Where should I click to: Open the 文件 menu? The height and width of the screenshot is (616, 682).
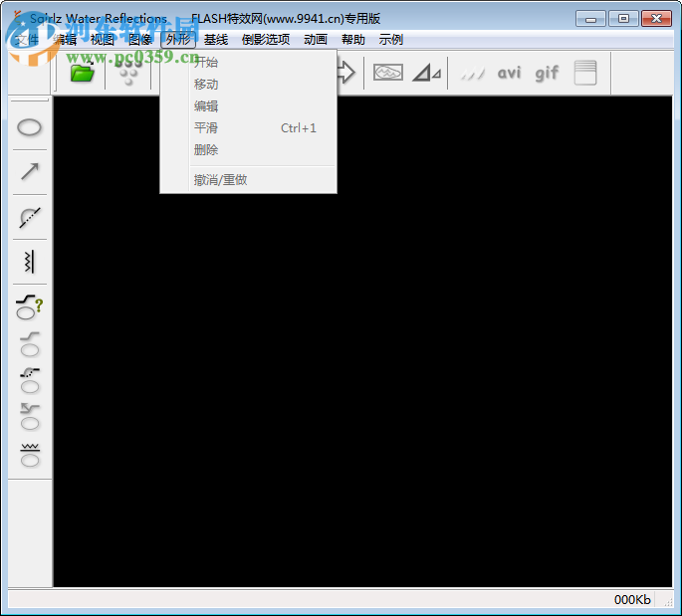27,40
